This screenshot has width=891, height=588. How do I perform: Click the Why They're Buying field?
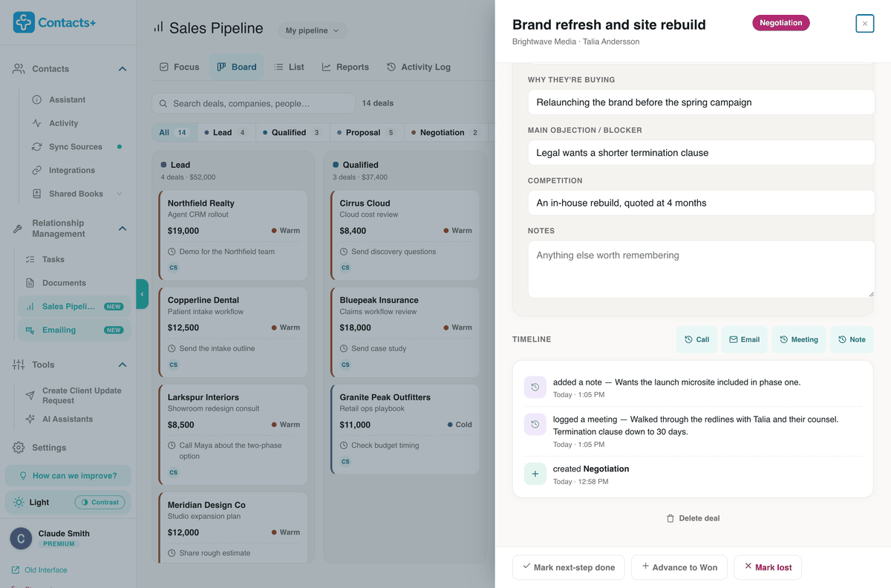click(x=701, y=102)
